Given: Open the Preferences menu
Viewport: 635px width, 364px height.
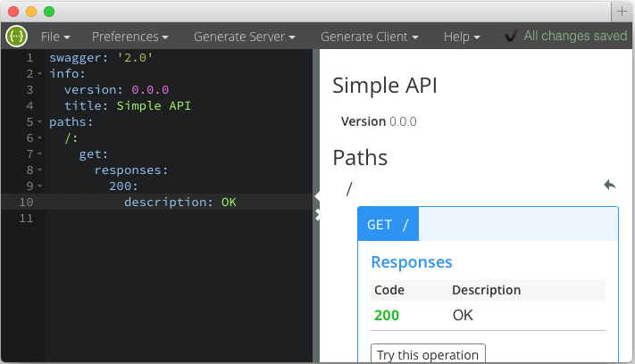Looking at the screenshot, I should click(130, 37).
